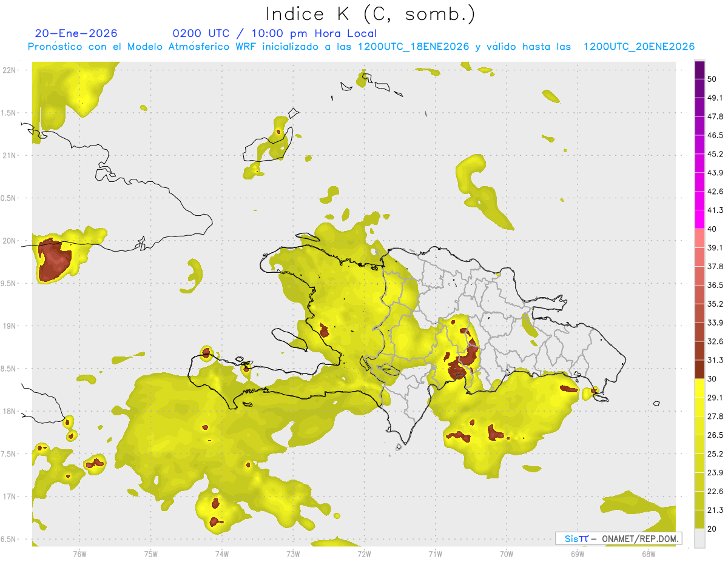This screenshot has width=728, height=562.
Task: Click the magenta band between 40 and 41.3
Action: click(x=699, y=219)
